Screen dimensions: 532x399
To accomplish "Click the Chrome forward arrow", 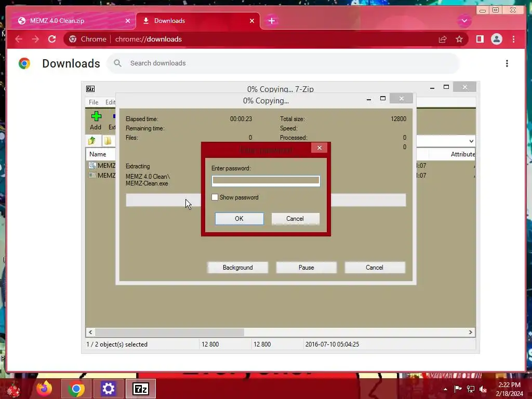I will click(35, 39).
